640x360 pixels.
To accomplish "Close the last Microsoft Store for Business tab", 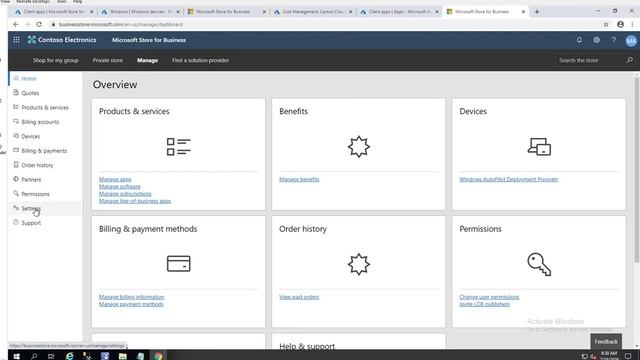I will [523, 12].
